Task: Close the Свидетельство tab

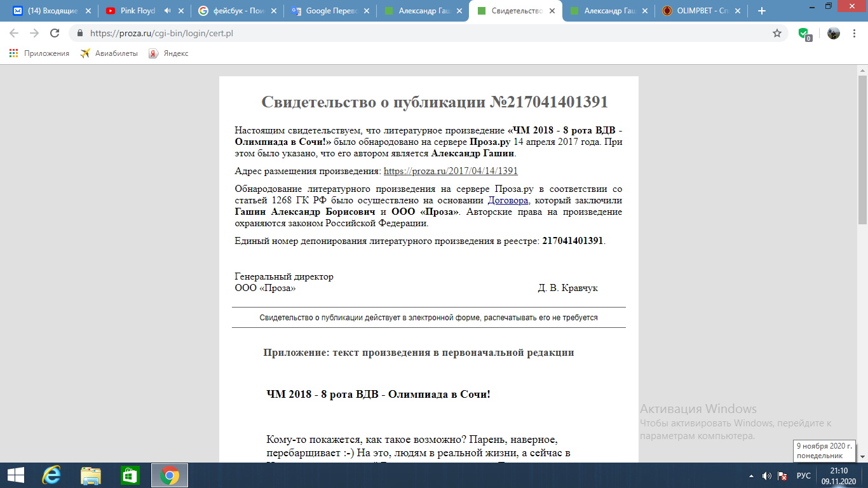Action: (552, 11)
